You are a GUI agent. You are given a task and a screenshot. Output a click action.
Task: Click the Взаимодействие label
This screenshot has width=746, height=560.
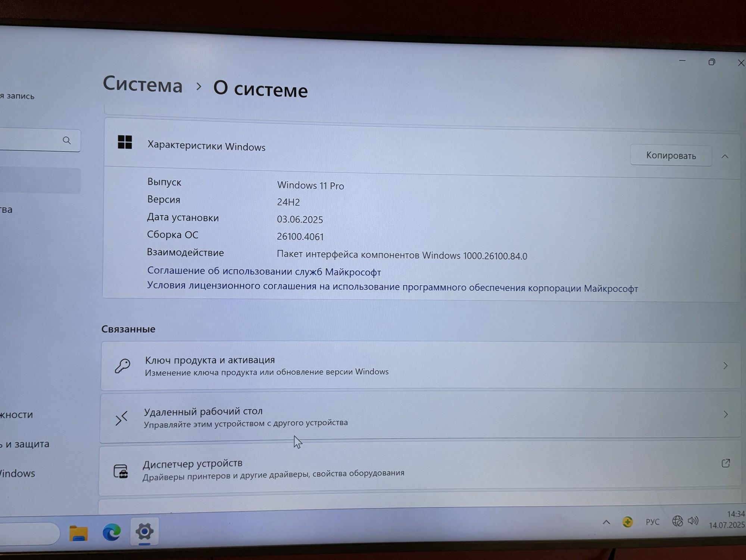pyautogui.click(x=185, y=252)
